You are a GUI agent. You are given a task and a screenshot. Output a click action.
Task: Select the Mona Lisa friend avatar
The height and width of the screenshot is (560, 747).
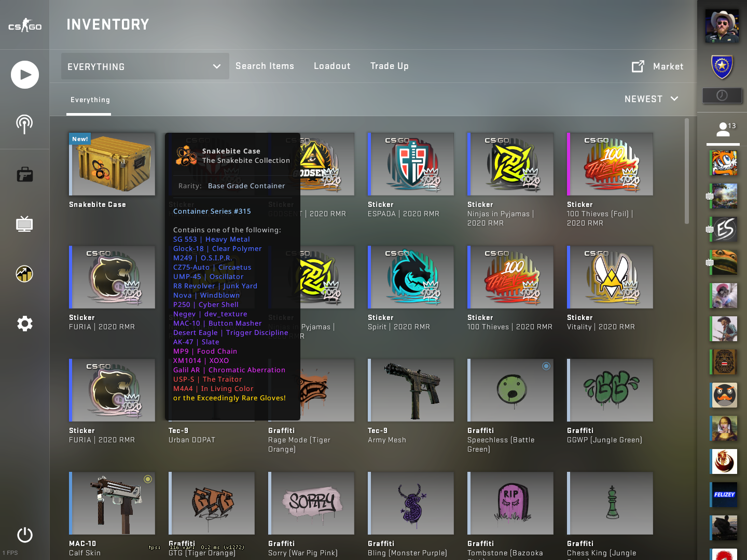[724, 428]
